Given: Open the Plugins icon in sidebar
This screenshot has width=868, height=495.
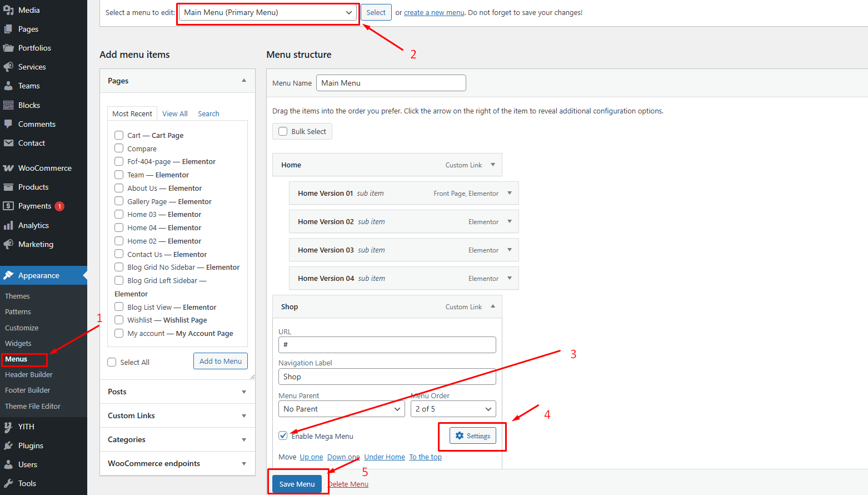Looking at the screenshot, I should [8, 445].
